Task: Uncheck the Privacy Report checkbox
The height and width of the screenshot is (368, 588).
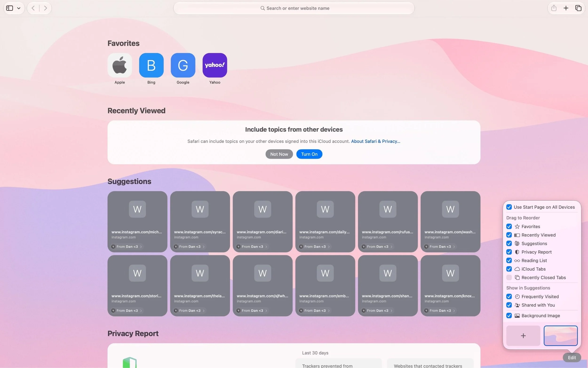Action: [509, 252]
